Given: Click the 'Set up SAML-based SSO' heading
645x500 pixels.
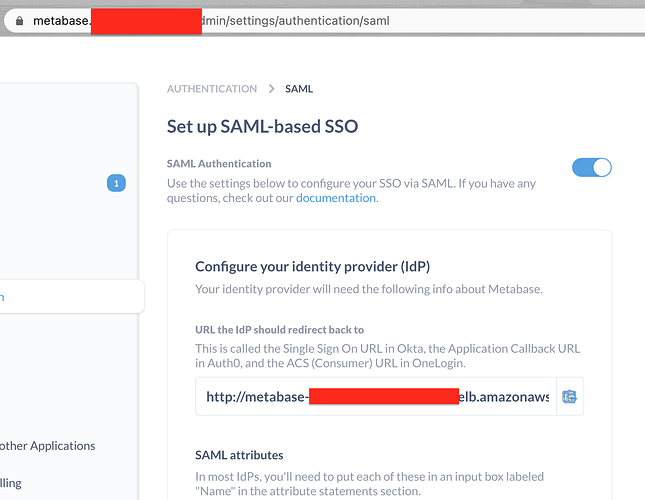Looking at the screenshot, I should click(x=262, y=126).
